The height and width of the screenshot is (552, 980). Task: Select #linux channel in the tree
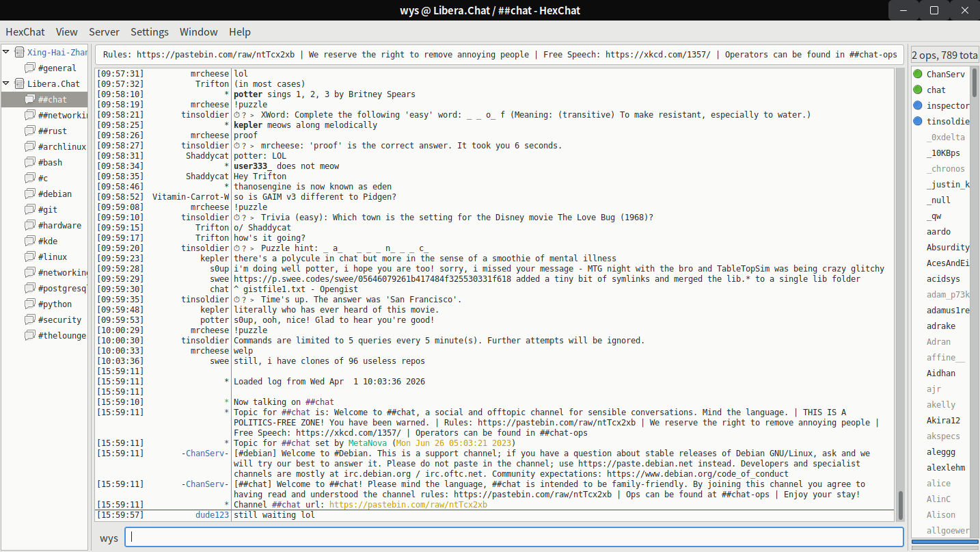(x=52, y=257)
